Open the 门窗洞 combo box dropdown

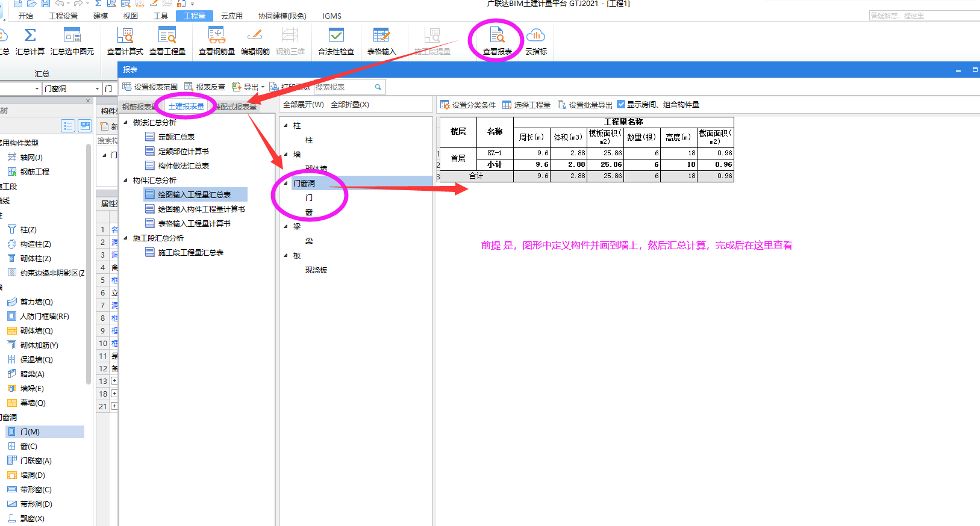(x=97, y=88)
